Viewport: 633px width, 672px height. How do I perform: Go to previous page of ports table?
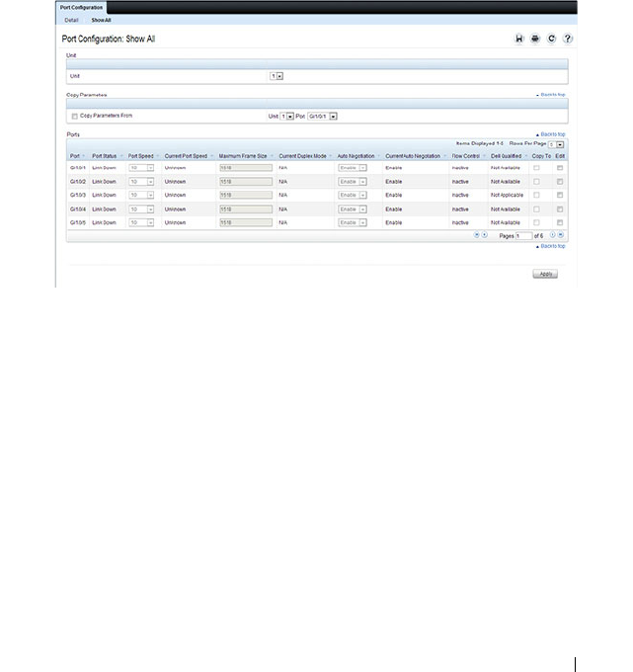pyautogui.click(x=485, y=235)
